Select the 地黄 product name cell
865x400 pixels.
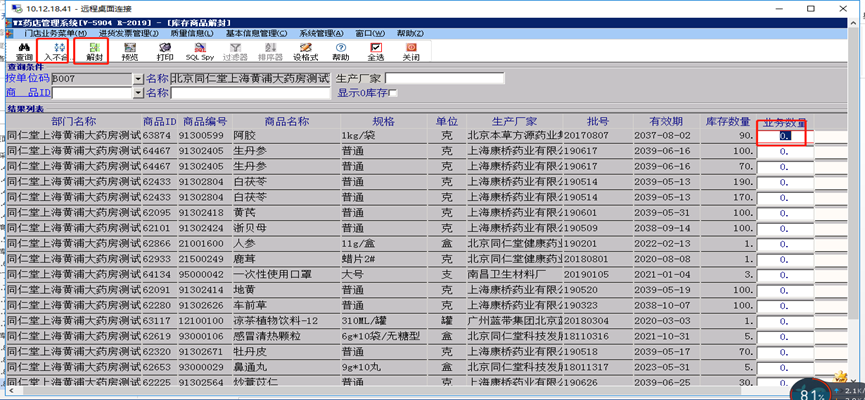point(286,290)
